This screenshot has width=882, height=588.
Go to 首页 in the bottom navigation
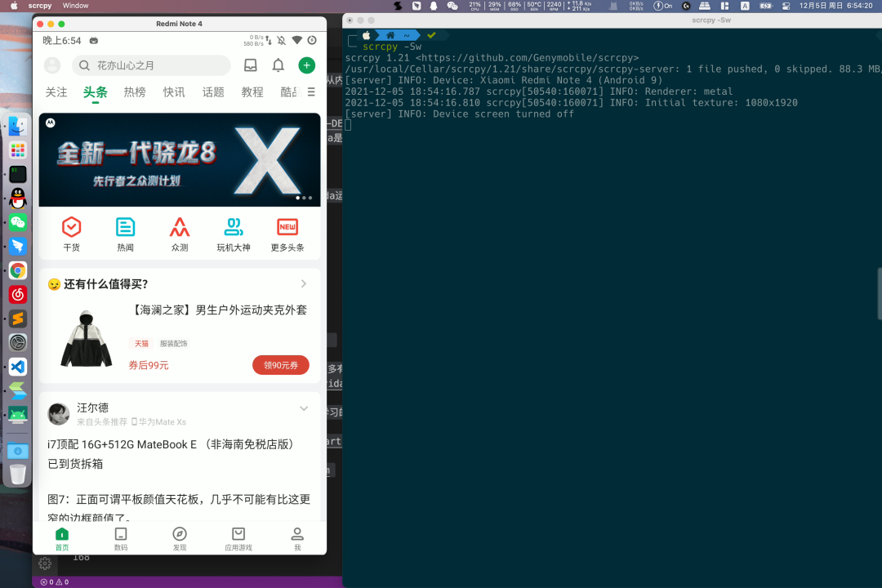(x=62, y=538)
